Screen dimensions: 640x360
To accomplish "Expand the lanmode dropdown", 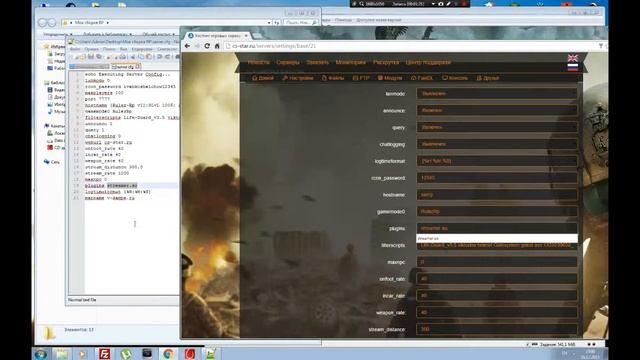I will [497, 93].
